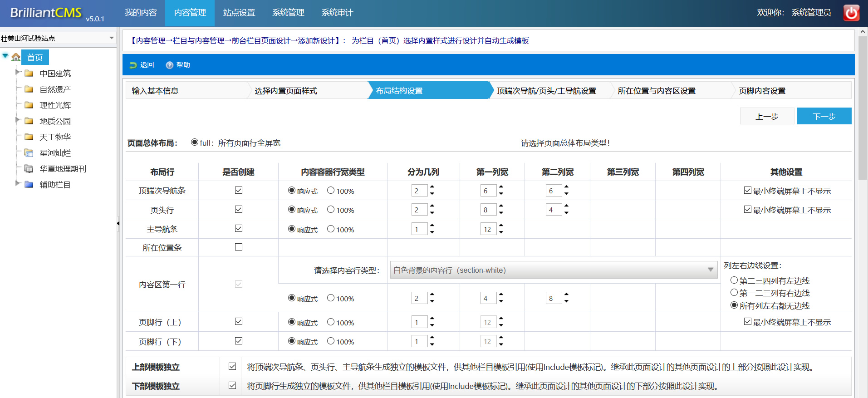Expand the 地质公园 tree node
Viewport: 868px width, 398px height.
coord(17,120)
